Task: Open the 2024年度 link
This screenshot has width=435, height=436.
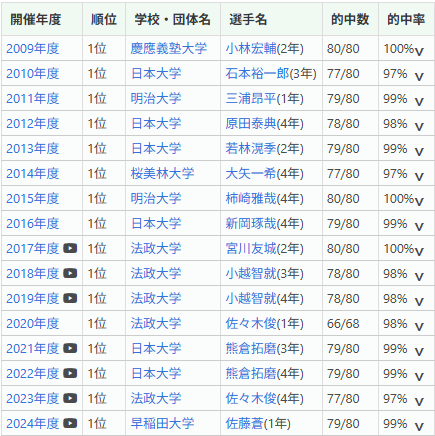Action: (x=33, y=424)
